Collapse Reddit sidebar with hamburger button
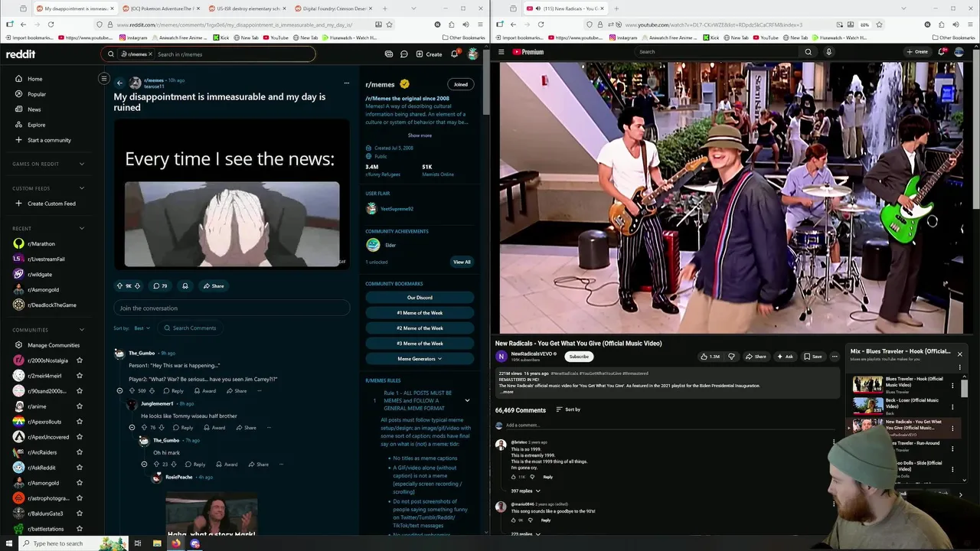Viewport: 980px width, 551px height. click(104, 78)
